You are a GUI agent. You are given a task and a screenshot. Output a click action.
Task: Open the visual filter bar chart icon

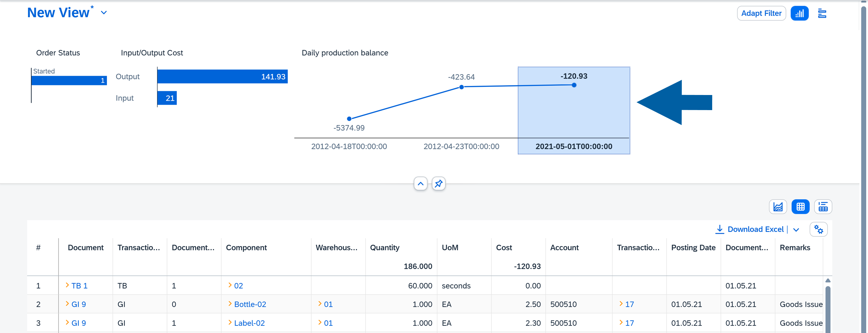[x=800, y=13]
